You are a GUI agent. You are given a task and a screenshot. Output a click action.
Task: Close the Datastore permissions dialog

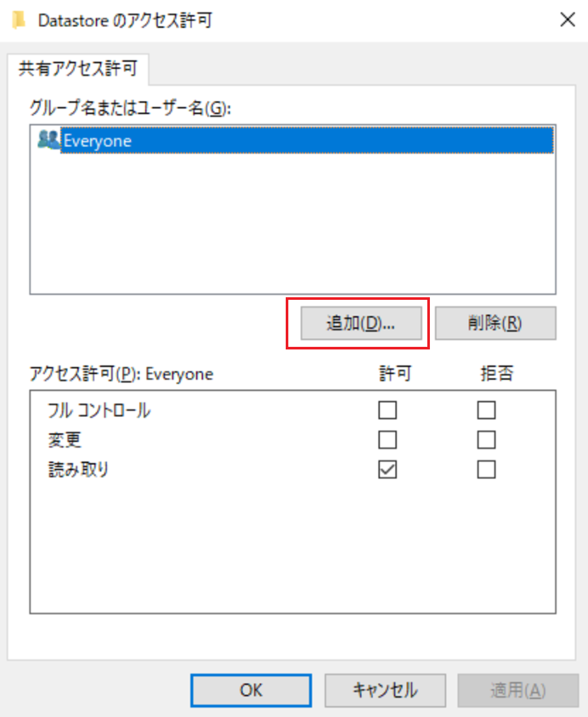[x=568, y=20]
